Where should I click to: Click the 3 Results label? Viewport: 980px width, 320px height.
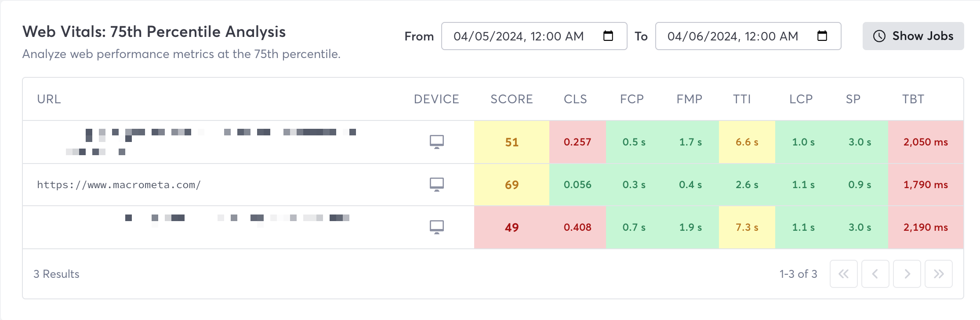[56, 274]
